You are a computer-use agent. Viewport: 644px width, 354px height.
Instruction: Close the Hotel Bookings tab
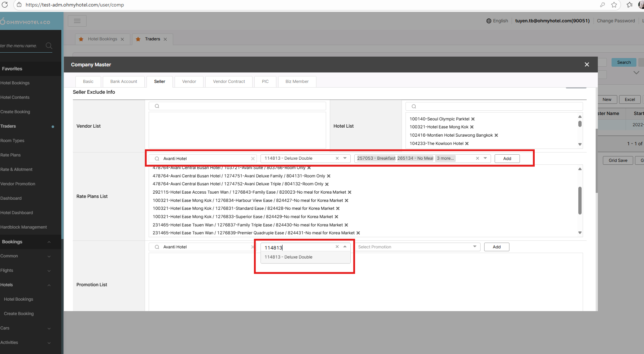(122, 39)
